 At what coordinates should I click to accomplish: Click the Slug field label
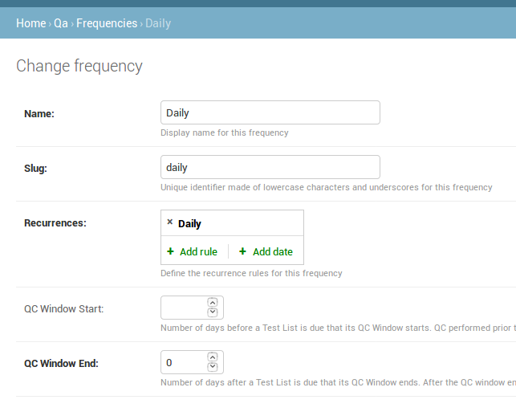pos(35,169)
